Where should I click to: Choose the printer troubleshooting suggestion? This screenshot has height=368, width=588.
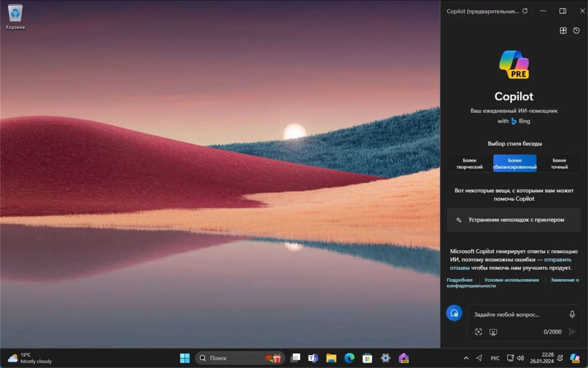[514, 220]
